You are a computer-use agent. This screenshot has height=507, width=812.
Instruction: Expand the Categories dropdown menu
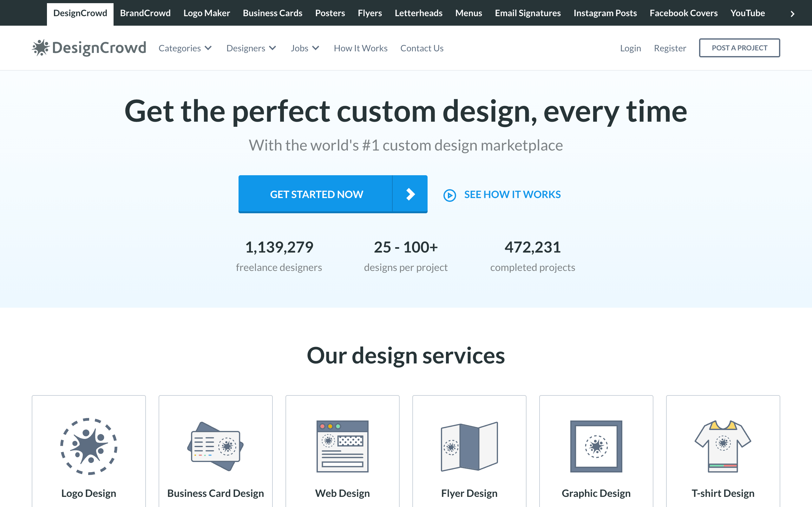click(184, 48)
